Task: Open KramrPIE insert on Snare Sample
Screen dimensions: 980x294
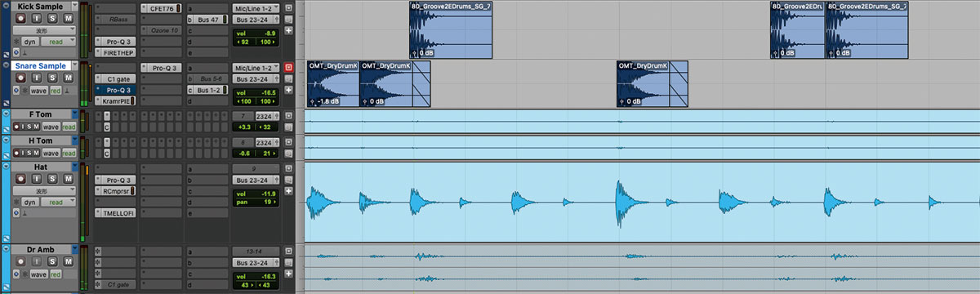Action: pyautogui.click(x=115, y=101)
